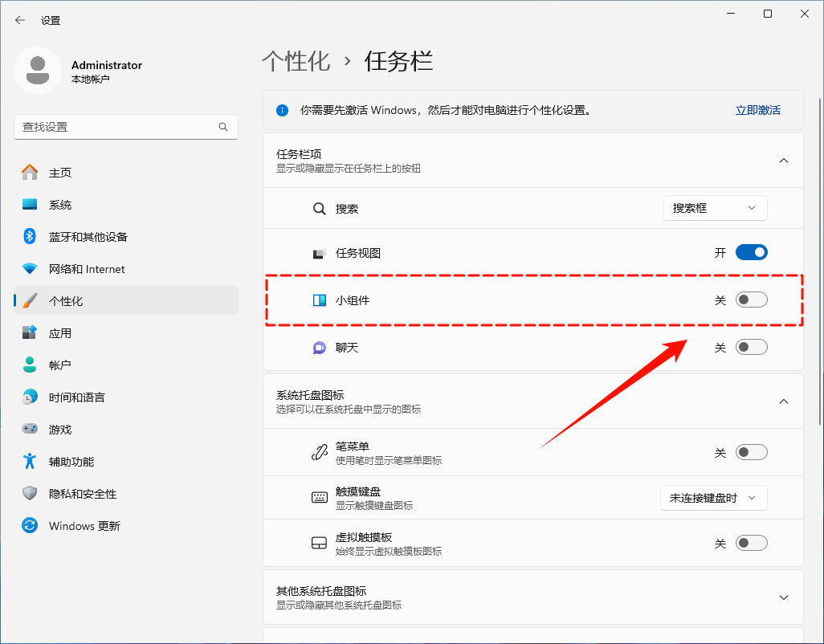
Task: Open the 未连接键盘时 dropdown
Action: (x=712, y=497)
